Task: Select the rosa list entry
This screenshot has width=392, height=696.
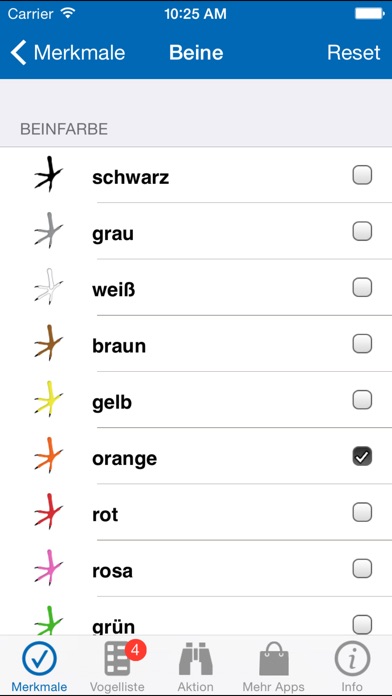Action: tap(196, 569)
